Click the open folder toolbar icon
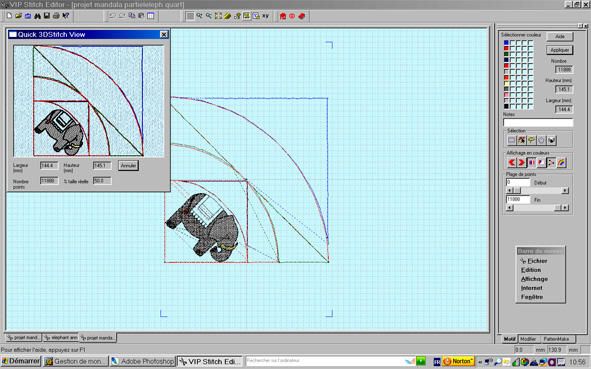The height and width of the screenshot is (369, 591). click(x=18, y=16)
